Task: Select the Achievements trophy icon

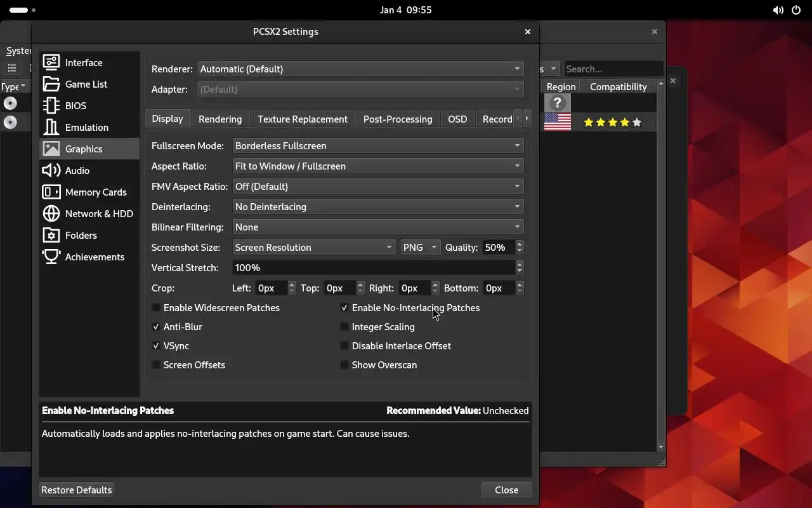Action: (51, 257)
